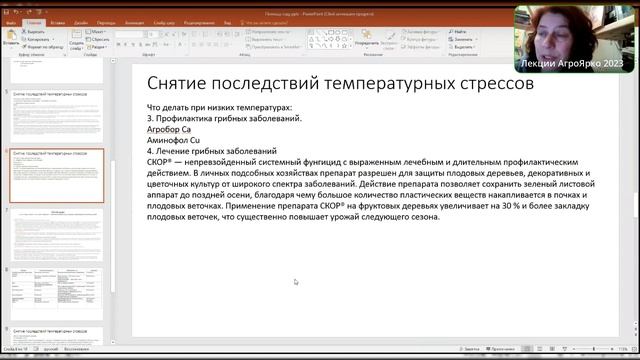This screenshot has width=640, height=360.
Task: Click Format Painter (Формат по образцу)
Action: coord(42,47)
